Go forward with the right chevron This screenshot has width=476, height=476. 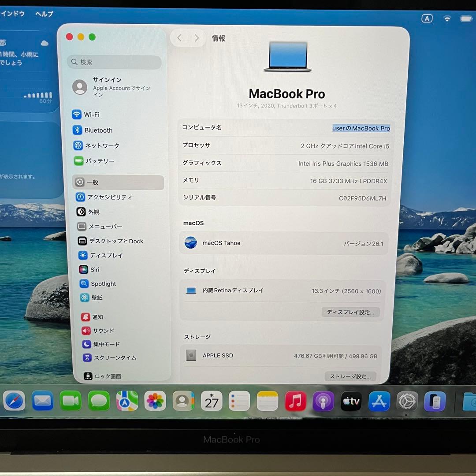[x=197, y=38]
